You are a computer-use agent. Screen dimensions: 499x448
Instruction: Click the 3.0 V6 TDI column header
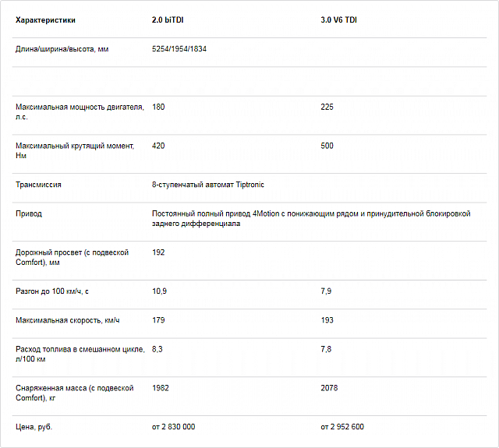coord(339,19)
